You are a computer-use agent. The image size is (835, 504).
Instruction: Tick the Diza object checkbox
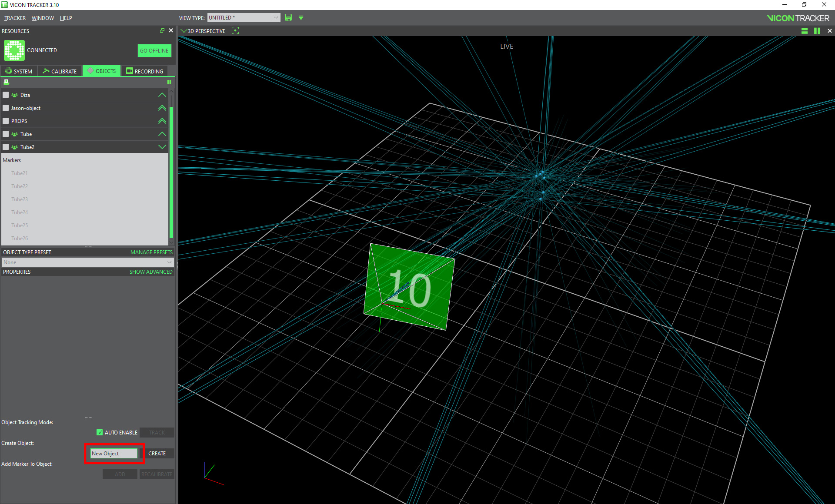point(6,95)
